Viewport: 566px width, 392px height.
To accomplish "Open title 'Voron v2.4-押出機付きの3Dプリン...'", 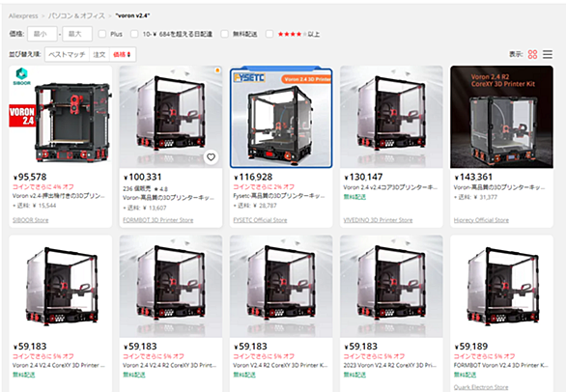I will point(59,196).
